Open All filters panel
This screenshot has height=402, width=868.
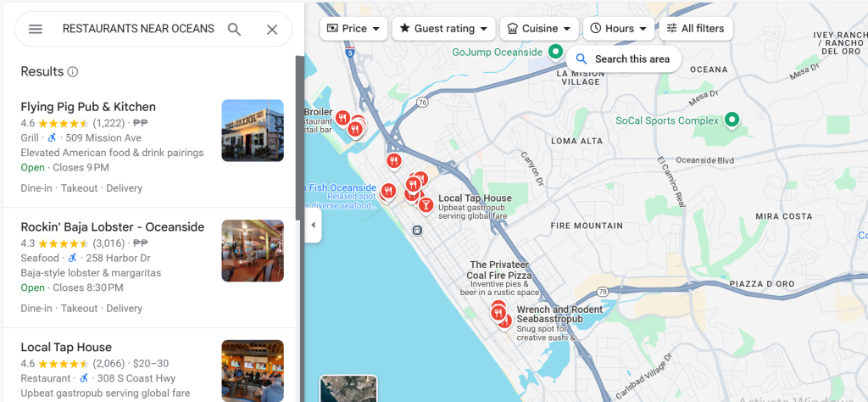(x=696, y=28)
